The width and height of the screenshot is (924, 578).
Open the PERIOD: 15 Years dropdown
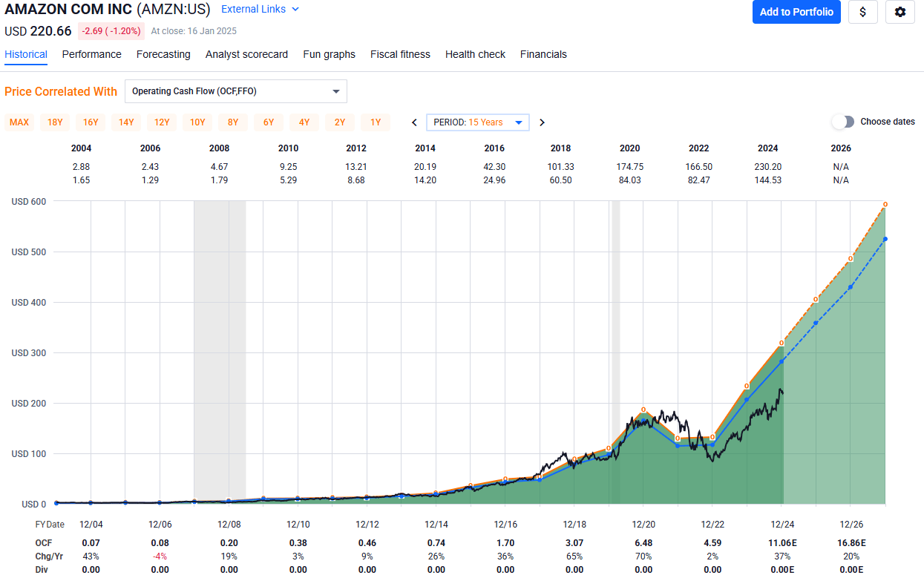477,122
